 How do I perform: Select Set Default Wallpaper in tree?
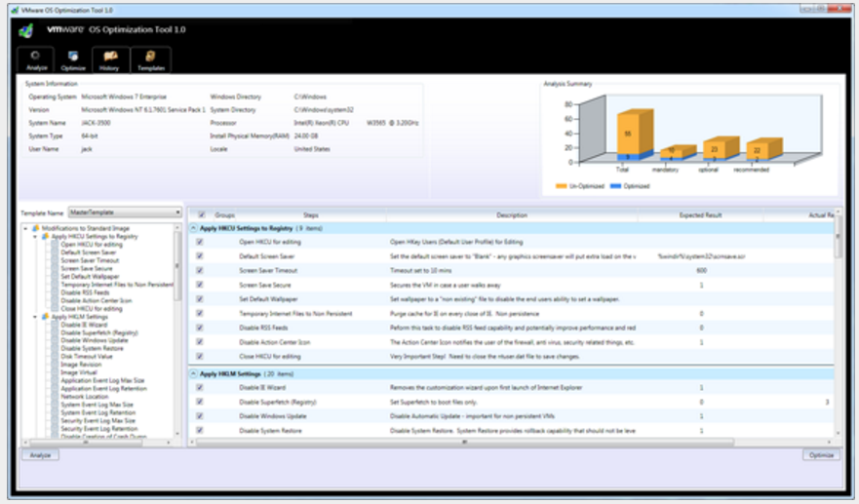(90, 277)
